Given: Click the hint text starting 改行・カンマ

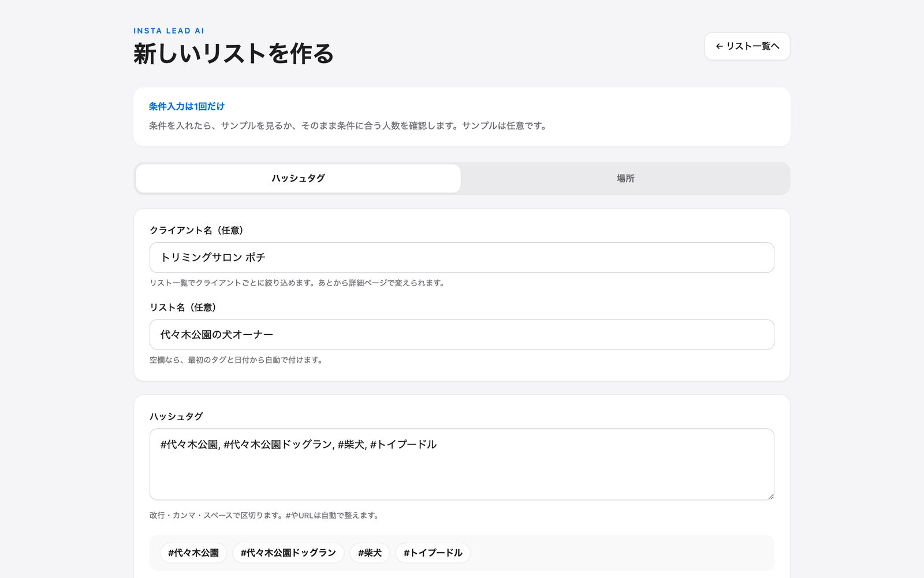Looking at the screenshot, I should (266, 516).
